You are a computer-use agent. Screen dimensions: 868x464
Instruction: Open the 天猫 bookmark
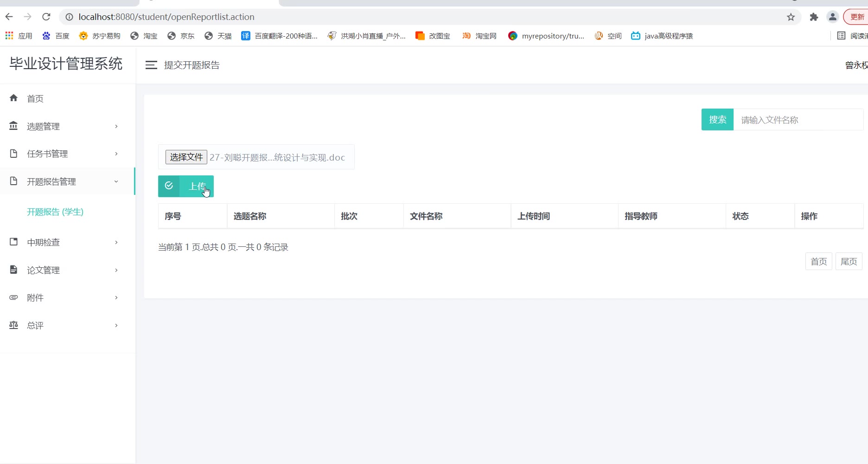(x=218, y=36)
